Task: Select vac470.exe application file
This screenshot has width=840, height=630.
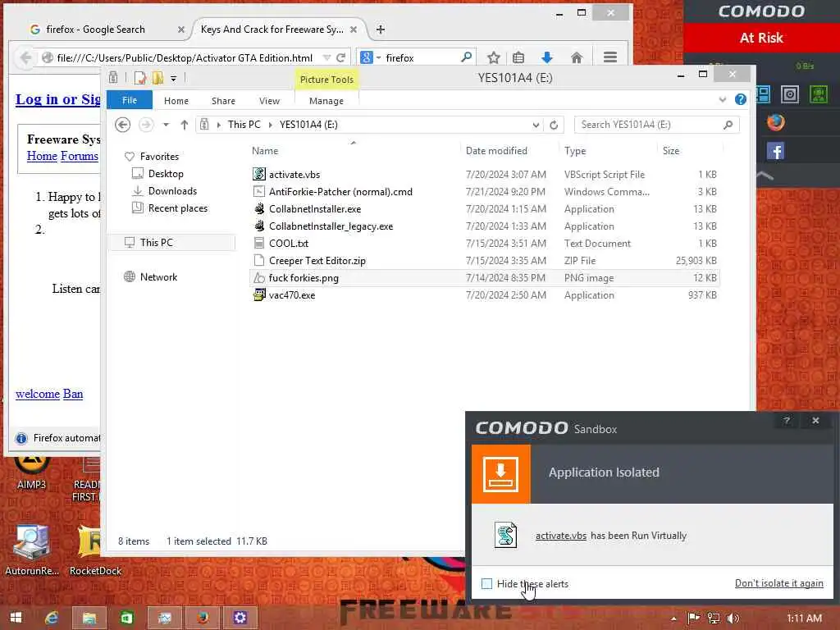Action: coord(291,295)
